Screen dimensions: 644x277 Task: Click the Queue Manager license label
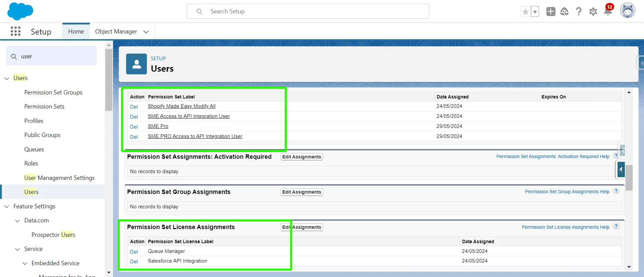click(x=166, y=251)
